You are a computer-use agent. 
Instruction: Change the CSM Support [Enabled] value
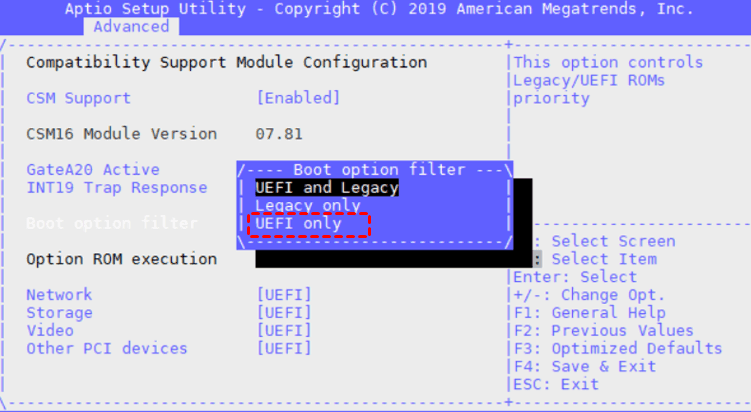tap(298, 98)
